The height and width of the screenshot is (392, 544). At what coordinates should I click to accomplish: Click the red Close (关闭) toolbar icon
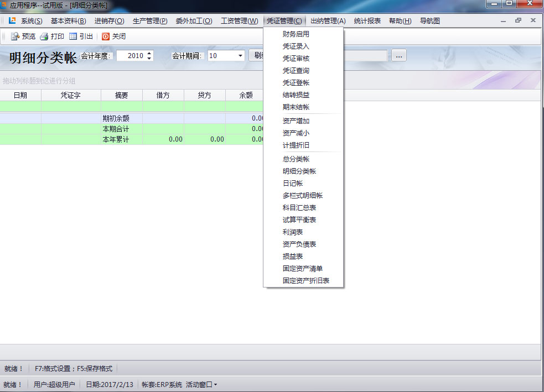[106, 36]
